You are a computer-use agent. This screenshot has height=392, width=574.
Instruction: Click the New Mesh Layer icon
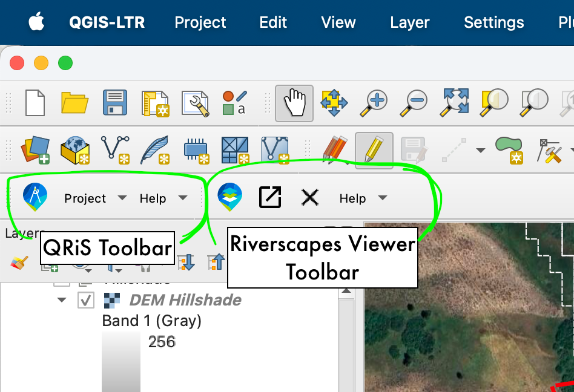click(x=235, y=150)
